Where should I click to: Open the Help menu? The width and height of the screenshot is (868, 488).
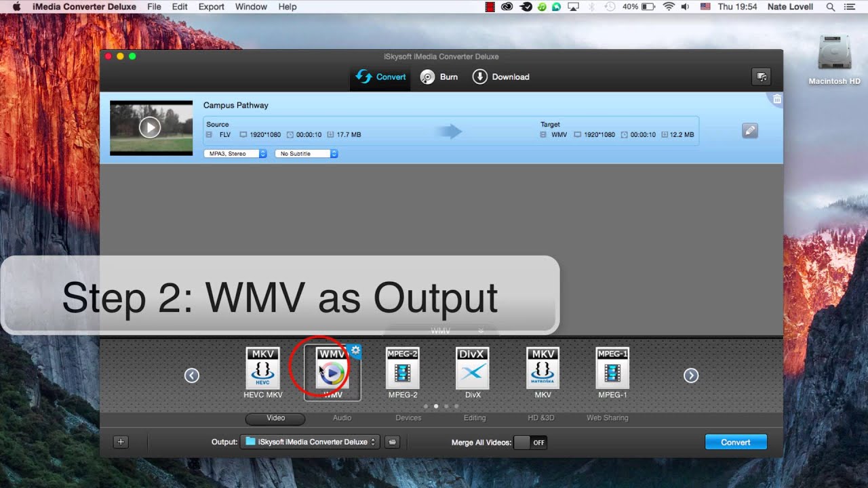click(288, 7)
